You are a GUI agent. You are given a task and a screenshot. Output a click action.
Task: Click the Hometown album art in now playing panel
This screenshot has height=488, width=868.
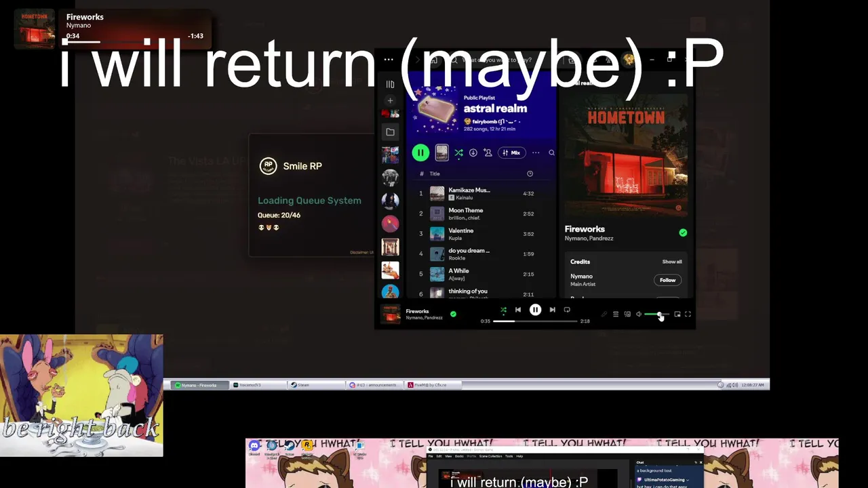click(626, 157)
